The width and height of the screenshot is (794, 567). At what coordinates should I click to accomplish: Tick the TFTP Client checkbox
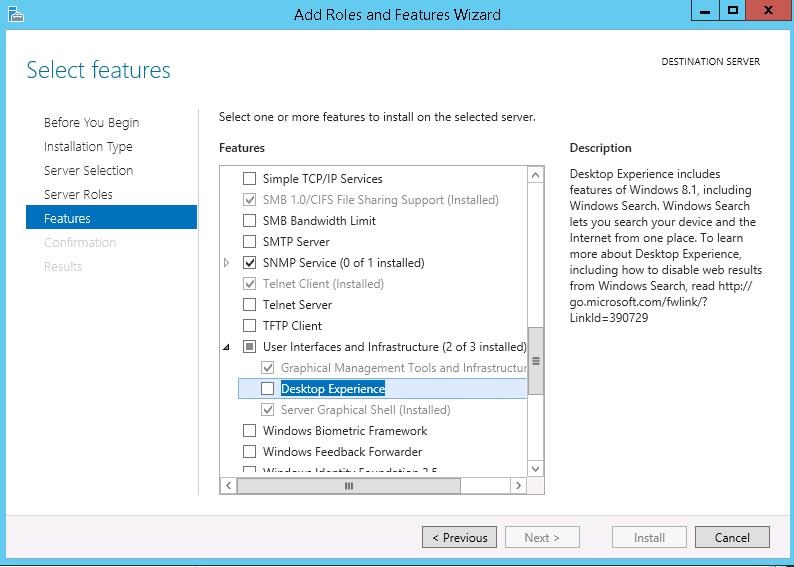pos(250,326)
